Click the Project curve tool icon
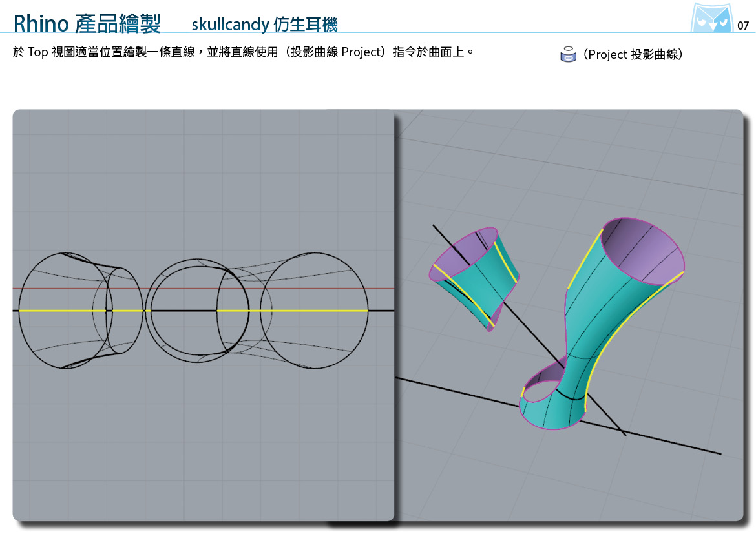This screenshot has height=534, width=756. (x=569, y=54)
